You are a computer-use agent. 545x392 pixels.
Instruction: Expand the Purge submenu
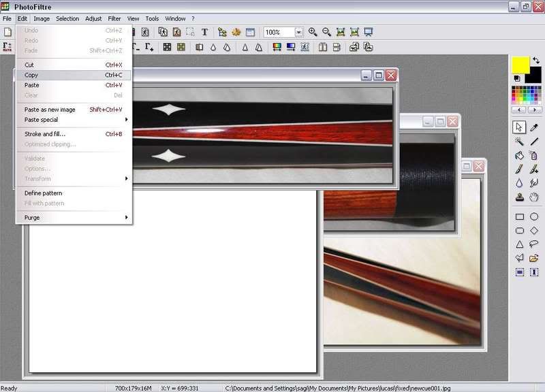(74, 218)
